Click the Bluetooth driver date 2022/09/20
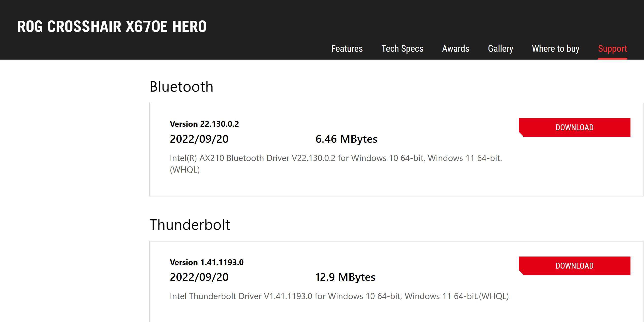This screenshot has height=322, width=644. 199,139
